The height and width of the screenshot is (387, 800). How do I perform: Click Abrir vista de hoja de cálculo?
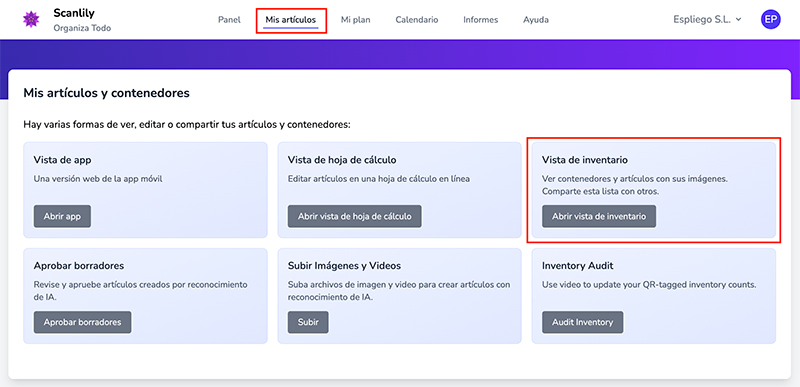(x=355, y=216)
